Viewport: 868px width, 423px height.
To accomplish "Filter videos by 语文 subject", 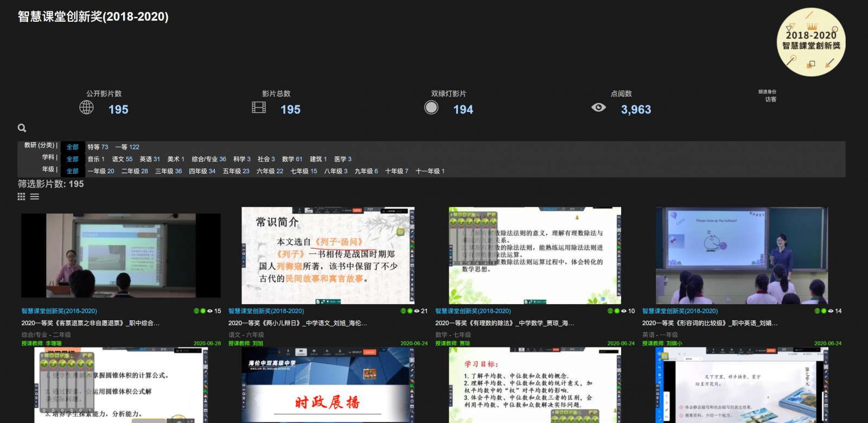I will 122,159.
